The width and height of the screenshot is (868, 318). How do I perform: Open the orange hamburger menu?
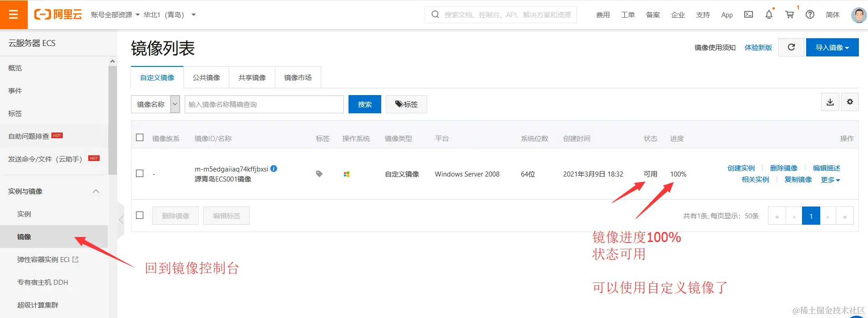click(14, 15)
